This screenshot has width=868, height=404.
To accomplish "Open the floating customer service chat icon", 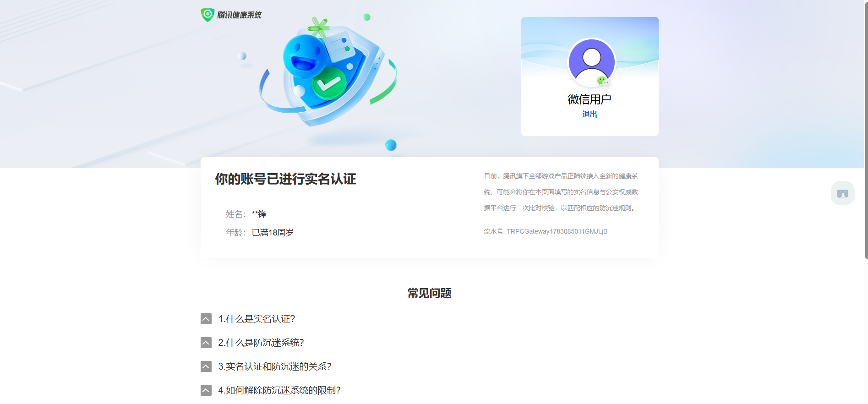I will click(x=842, y=193).
